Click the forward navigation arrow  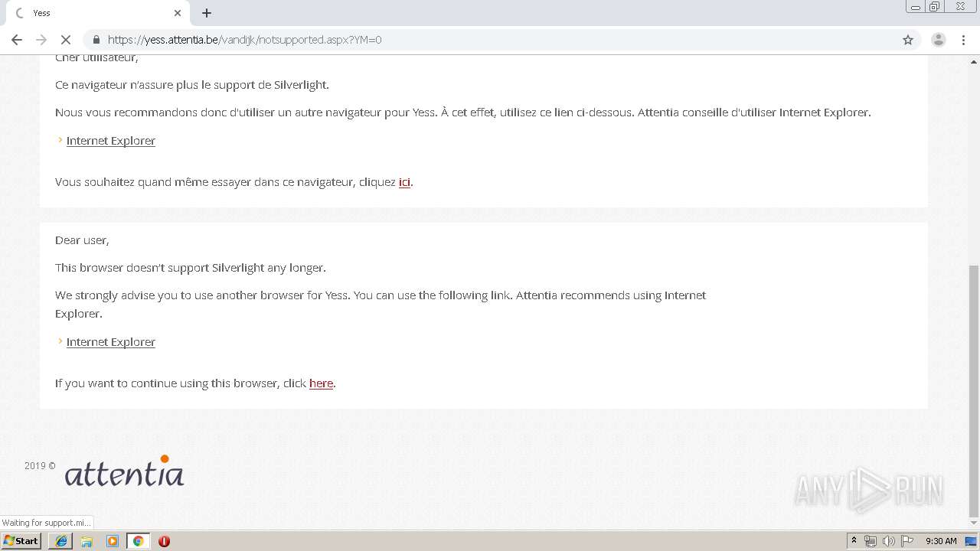coord(41,40)
